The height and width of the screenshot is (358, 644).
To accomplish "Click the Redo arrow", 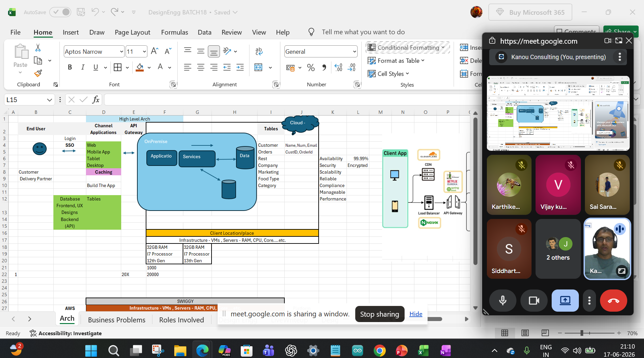I will 114,12.
